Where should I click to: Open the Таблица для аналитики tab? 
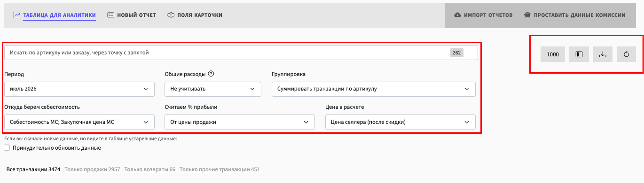coord(55,15)
